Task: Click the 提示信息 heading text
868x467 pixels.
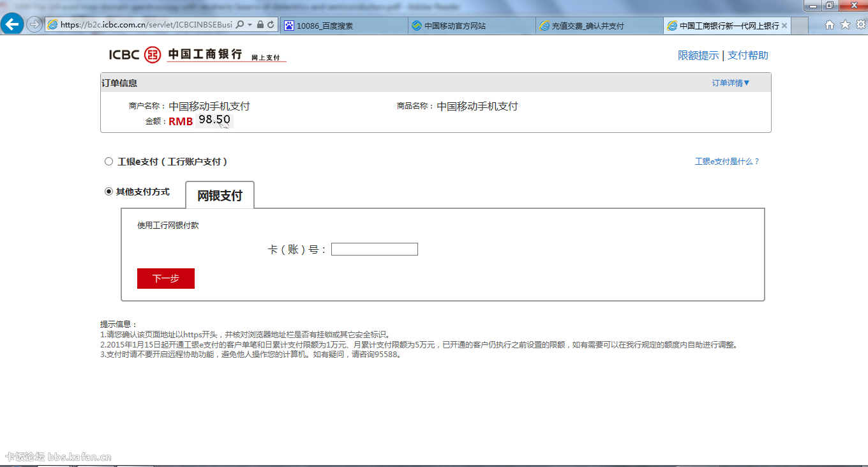Action: (x=119, y=325)
